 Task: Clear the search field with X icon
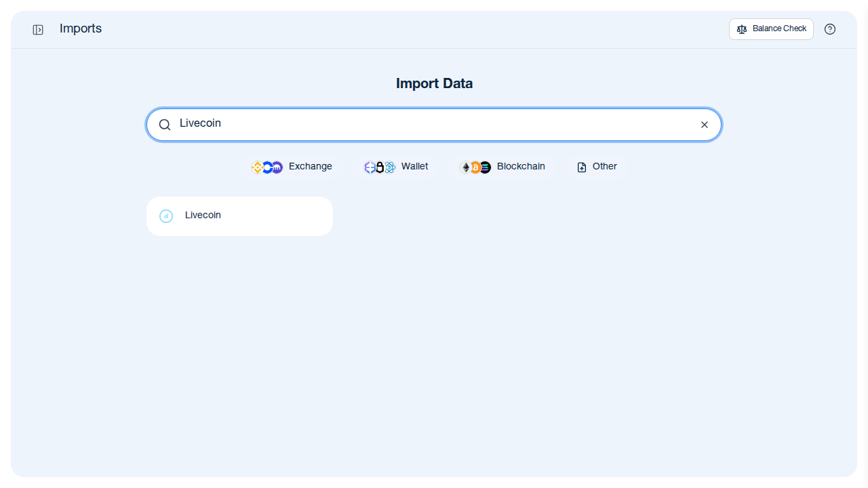(x=705, y=125)
